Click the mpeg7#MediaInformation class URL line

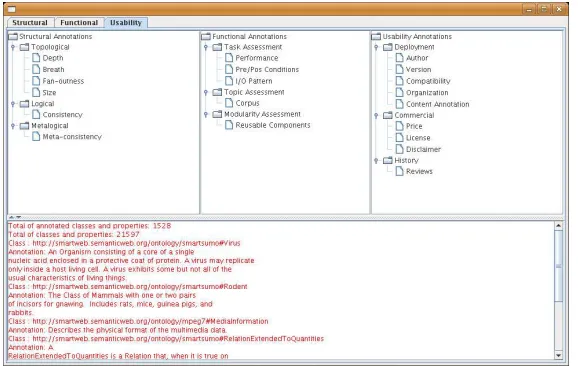(138, 321)
